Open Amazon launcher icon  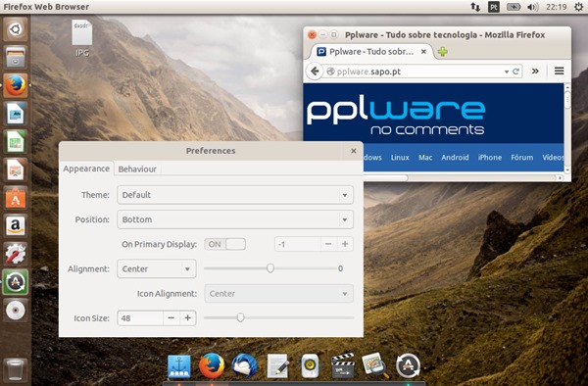pyautogui.click(x=16, y=226)
